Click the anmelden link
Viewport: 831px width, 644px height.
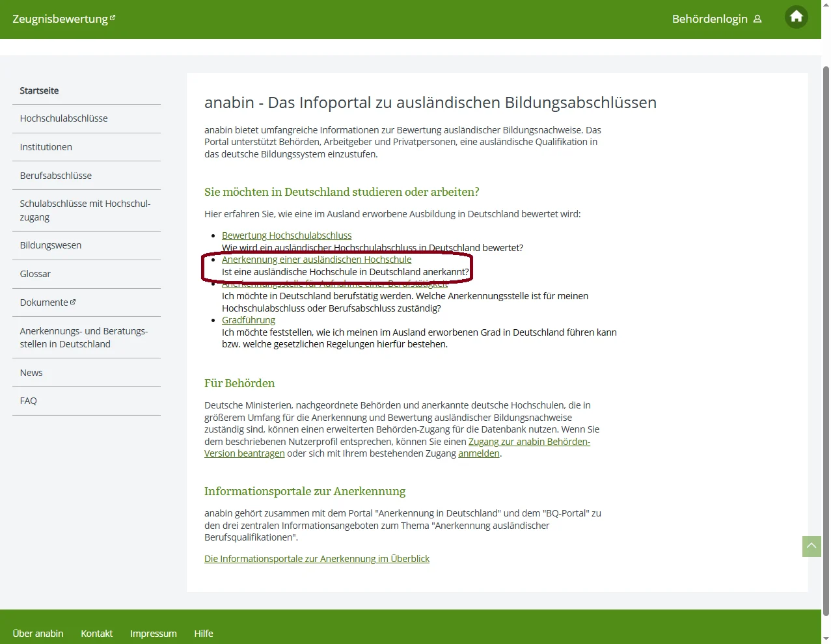478,453
